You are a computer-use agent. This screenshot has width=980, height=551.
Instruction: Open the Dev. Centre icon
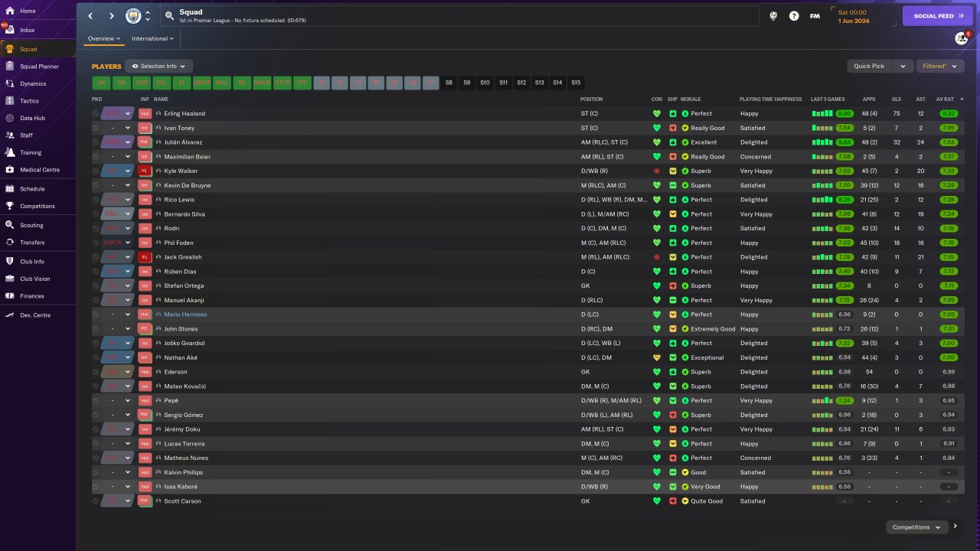[x=9, y=315]
